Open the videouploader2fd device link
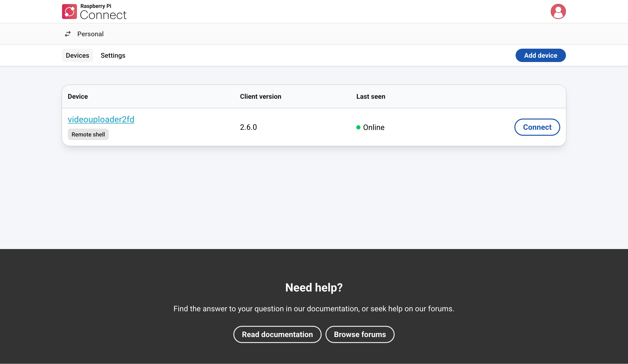This screenshot has width=628, height=364. point(101,119)
